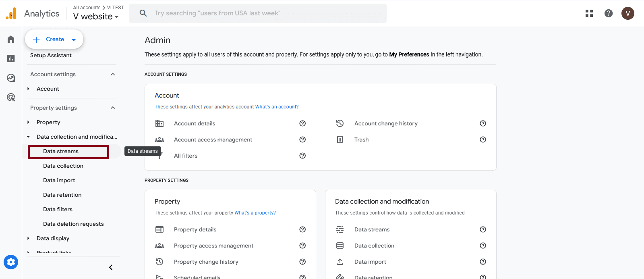Click the Admin gear icon
Viewport: 644px width, 279px height.
coord(11,262)
